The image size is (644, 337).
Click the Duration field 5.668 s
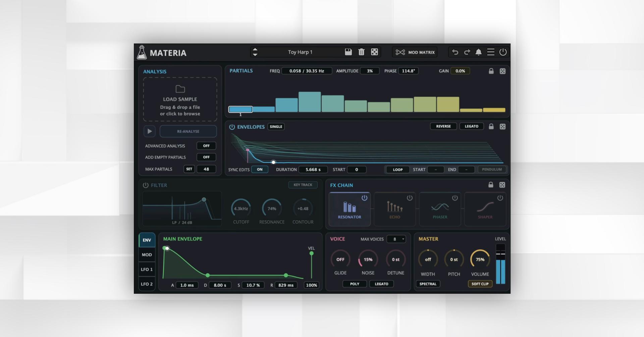313,170
